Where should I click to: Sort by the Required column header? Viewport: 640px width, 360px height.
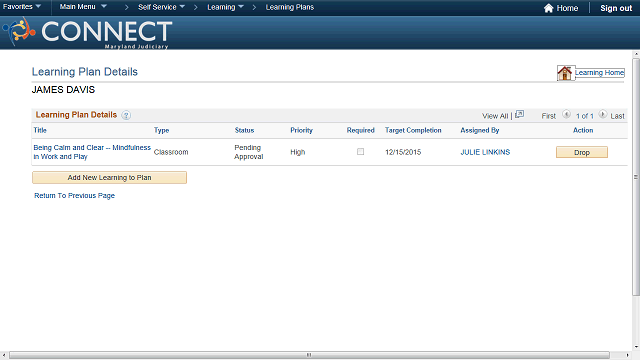tap(360, 130)
